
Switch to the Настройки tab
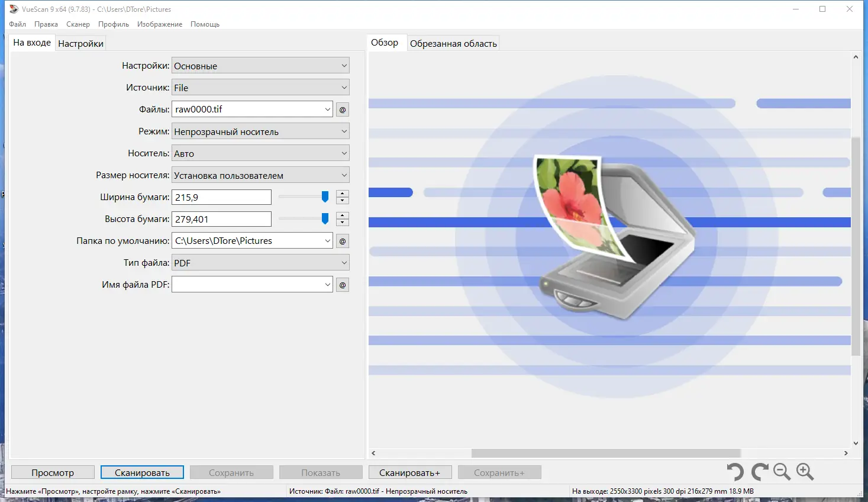point(81,43)
